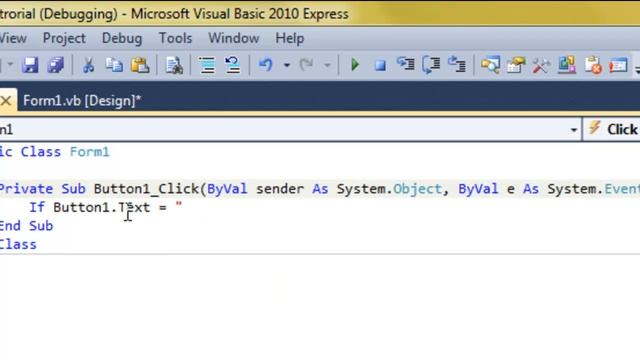Click the 'Class' keyword on the first line
Viewport: 640px width, 360px height.
pos(41,152)
